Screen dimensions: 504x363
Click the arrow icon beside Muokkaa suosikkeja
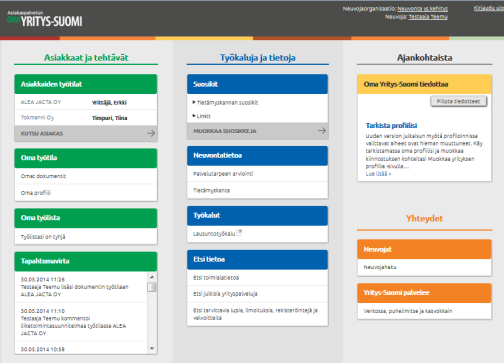pos(322,131)
